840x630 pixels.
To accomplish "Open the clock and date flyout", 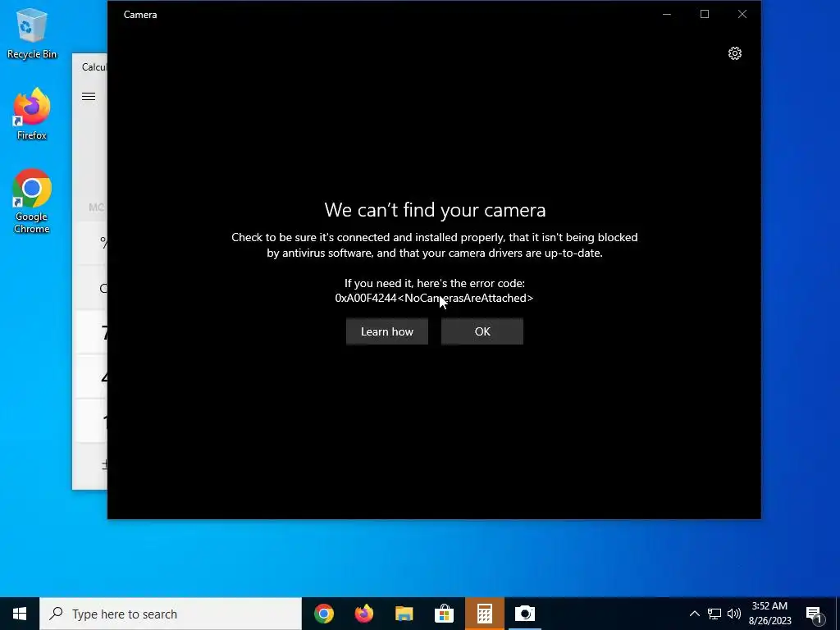I will (x=769, y=614).
